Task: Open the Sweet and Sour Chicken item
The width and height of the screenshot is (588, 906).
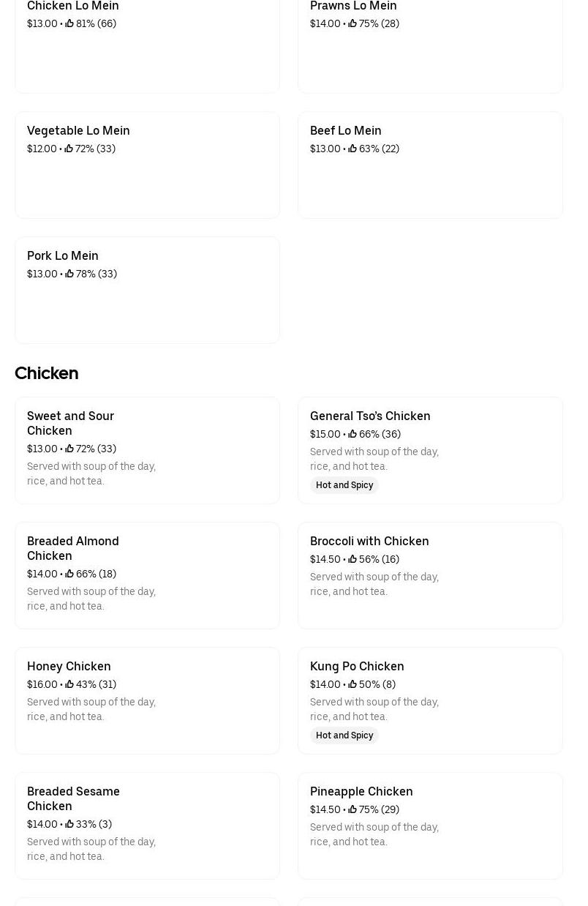Action: 70,423
